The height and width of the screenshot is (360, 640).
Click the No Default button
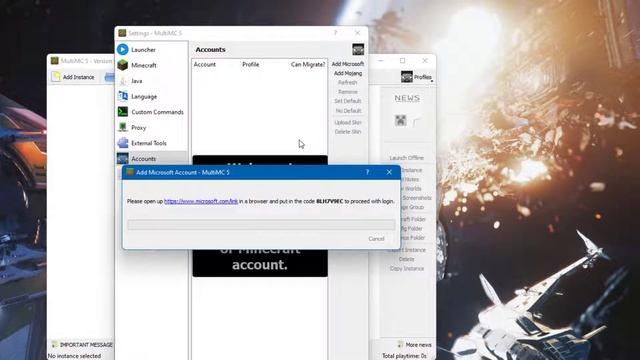348,111
